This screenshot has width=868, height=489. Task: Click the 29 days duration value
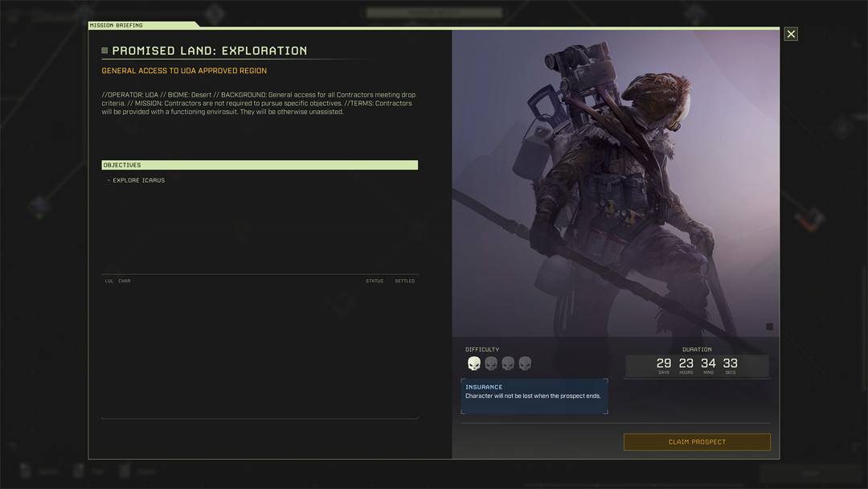pyautogui.click(x=664, y=364)
